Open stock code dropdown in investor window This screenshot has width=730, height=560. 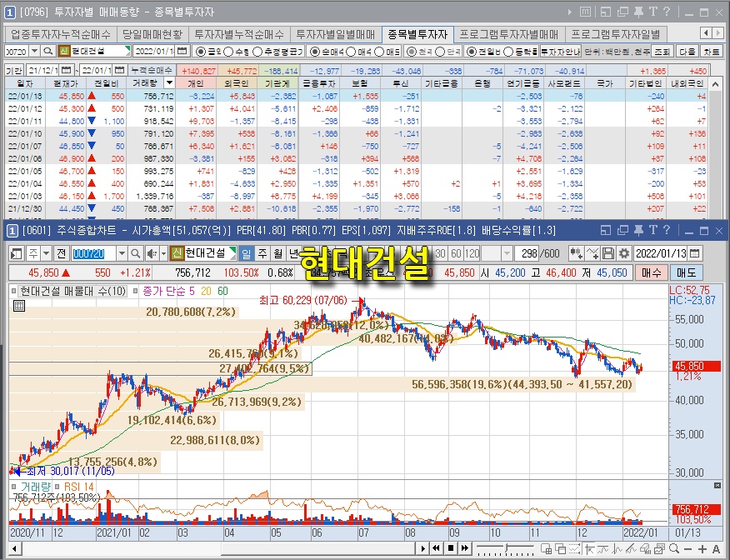click(x=34, y=51)
